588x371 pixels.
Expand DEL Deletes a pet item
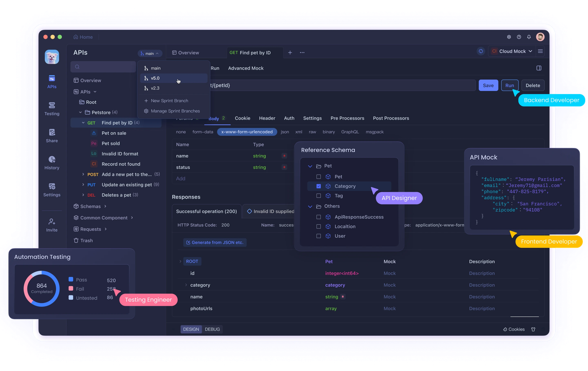click(x=83, y=195)
